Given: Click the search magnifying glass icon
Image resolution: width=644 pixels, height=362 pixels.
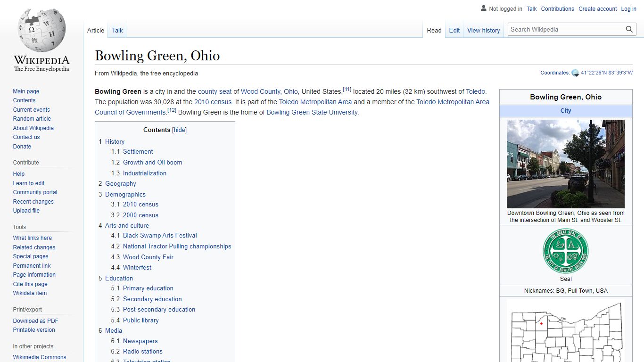Looking at the screenshot, I should [x=629, y=29].
